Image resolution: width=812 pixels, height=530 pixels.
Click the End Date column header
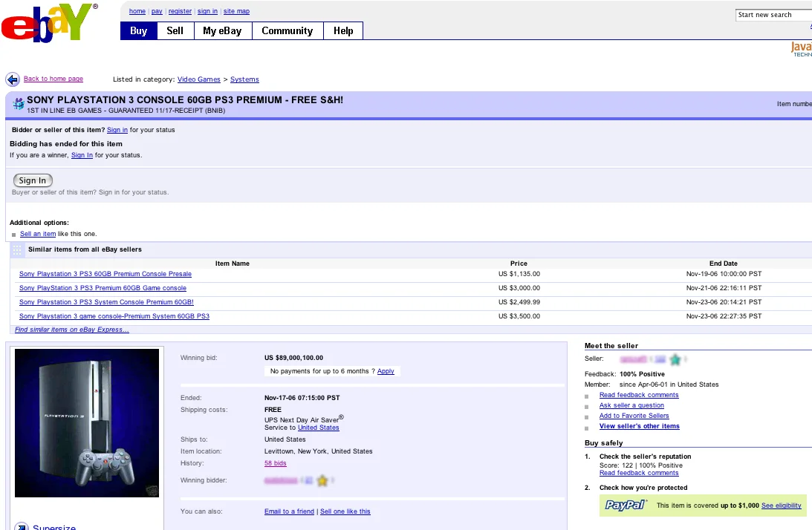pos(724,264)
